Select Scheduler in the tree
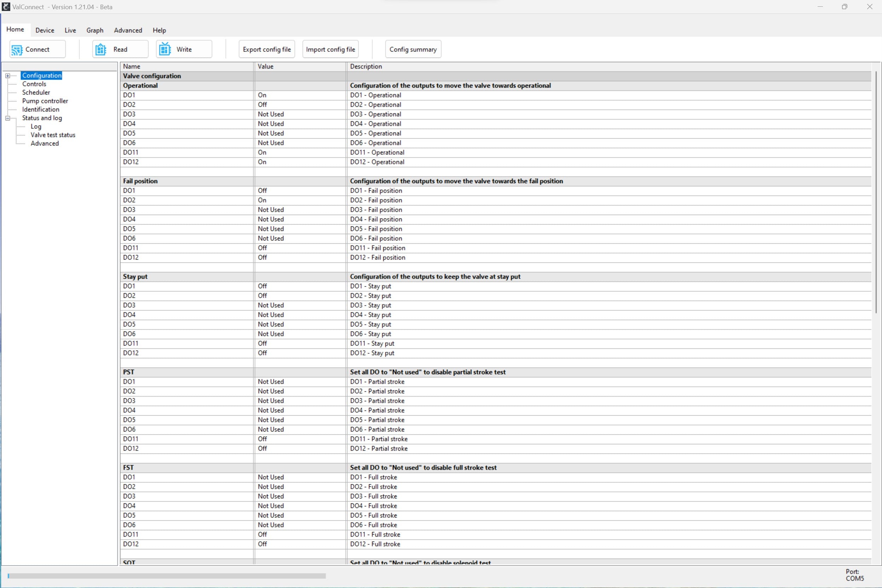882x588 pixels. pyautogui.click(x=36, y=93)
